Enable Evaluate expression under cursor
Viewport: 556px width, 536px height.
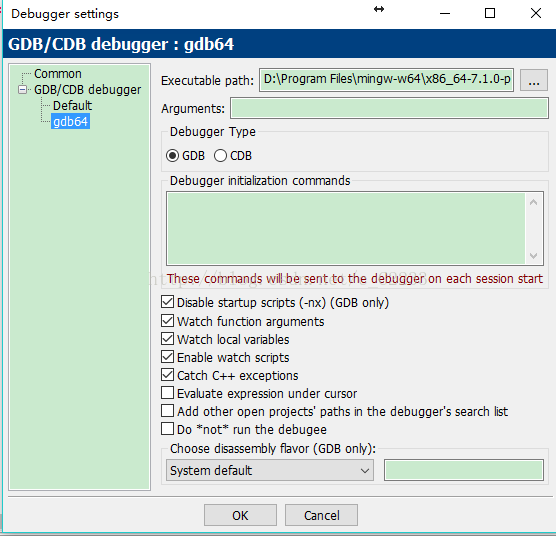pos(167,393)
